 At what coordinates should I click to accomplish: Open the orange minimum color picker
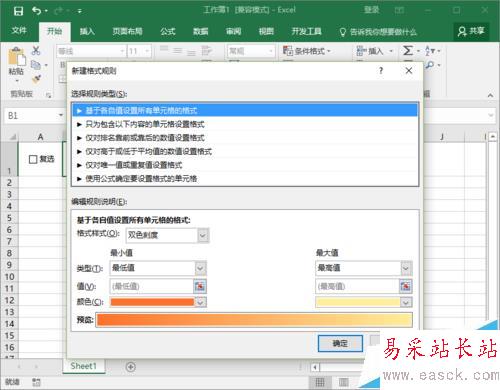(x=158, y=302)
